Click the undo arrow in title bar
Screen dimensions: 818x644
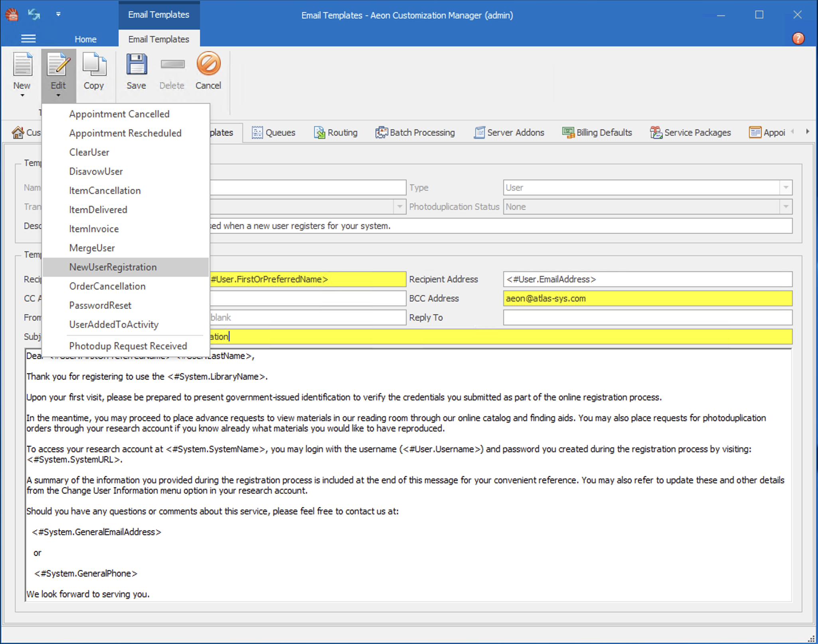[x=34, y=15]
